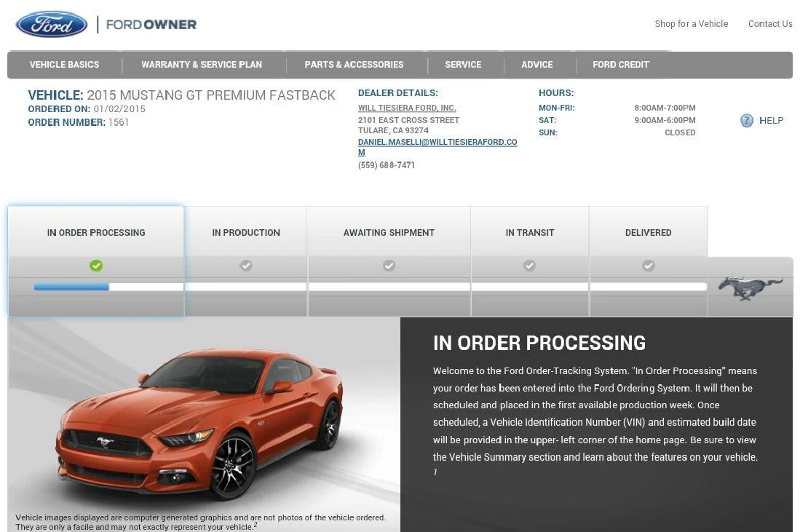This screenshot has height=532, width=800.
Task: Click the Dealer Details heading
Action: 398,93
